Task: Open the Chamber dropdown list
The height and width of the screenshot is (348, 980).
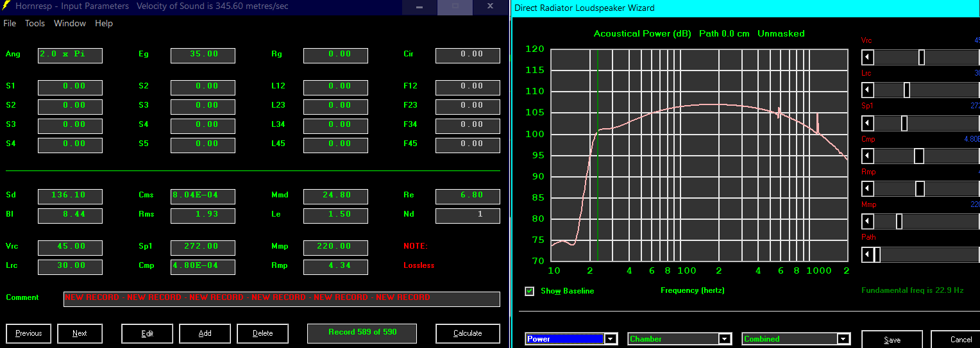Action: coord(725,339)
